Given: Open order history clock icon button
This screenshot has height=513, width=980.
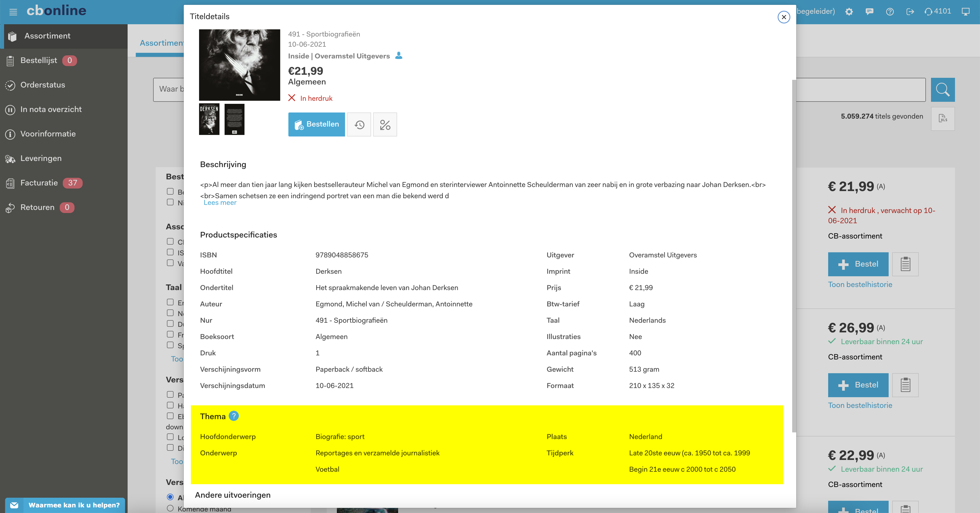Looking at the screenshot, I should [x=359, y=124].
